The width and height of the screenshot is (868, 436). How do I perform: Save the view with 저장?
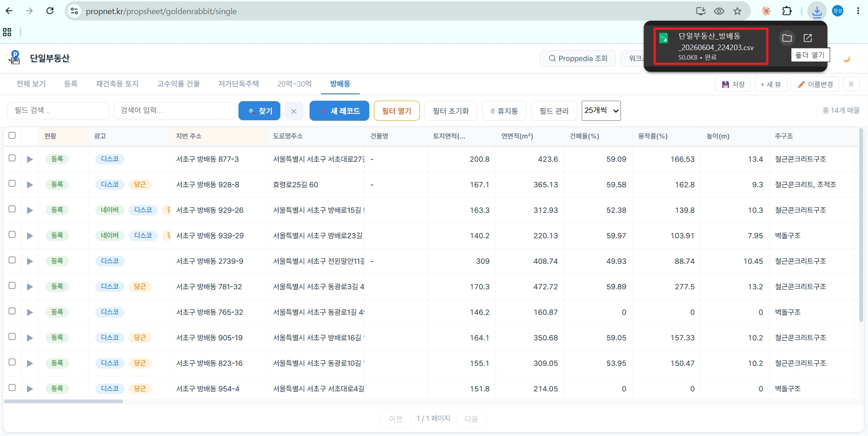(733, 84)
